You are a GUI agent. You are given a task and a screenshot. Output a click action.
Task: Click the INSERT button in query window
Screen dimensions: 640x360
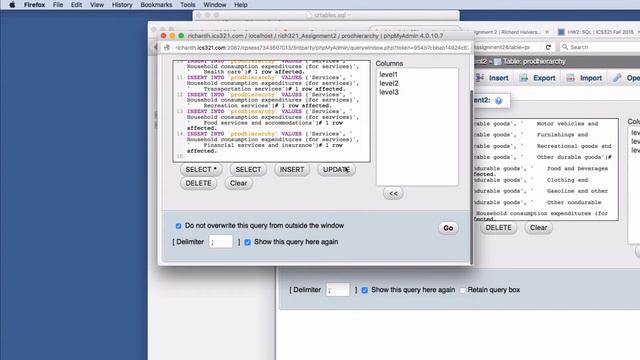[292, 169]
